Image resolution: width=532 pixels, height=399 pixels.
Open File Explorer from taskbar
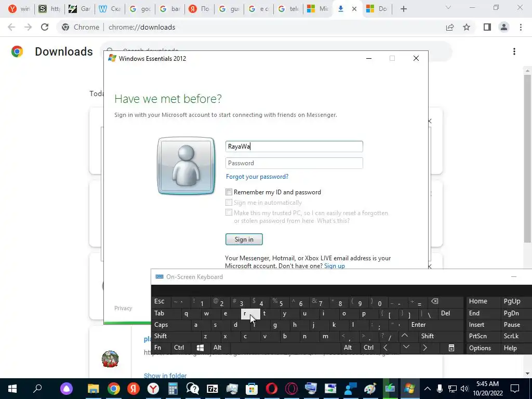(94, 389)
